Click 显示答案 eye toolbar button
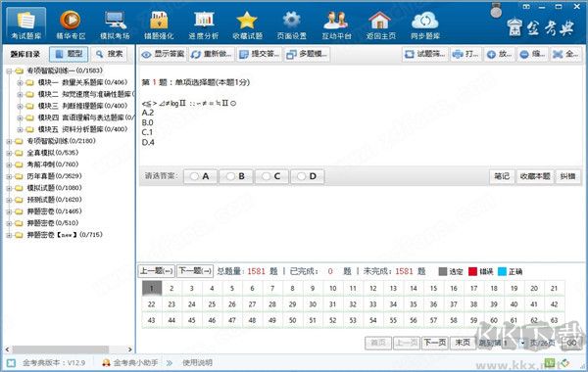This screenshot has height=372, width=588. click(x=163, y=54)
